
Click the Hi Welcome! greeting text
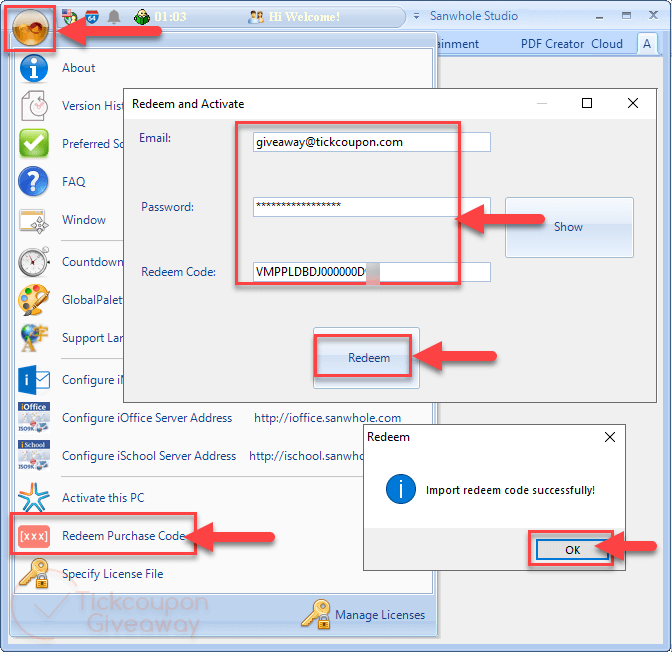coord(304,17)
